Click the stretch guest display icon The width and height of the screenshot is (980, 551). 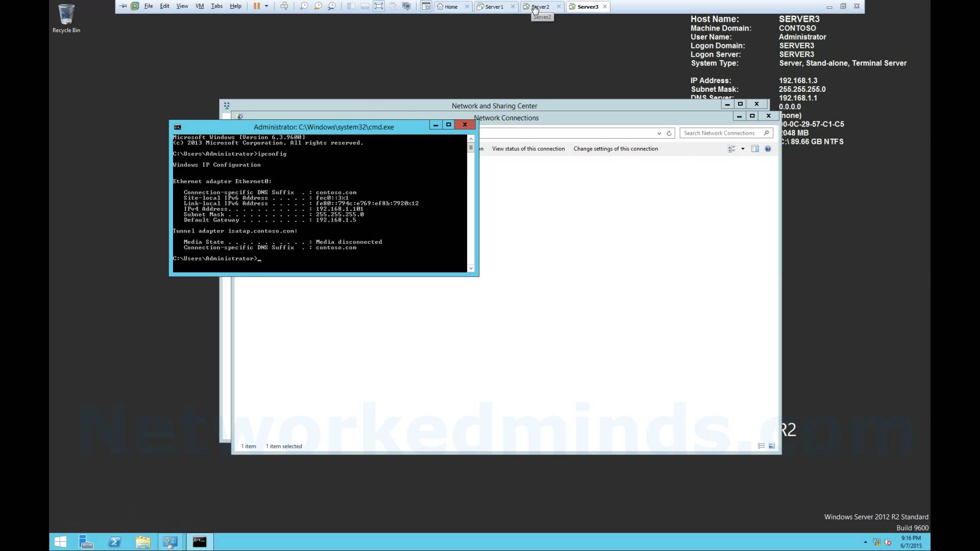click(x=426, y=6)
